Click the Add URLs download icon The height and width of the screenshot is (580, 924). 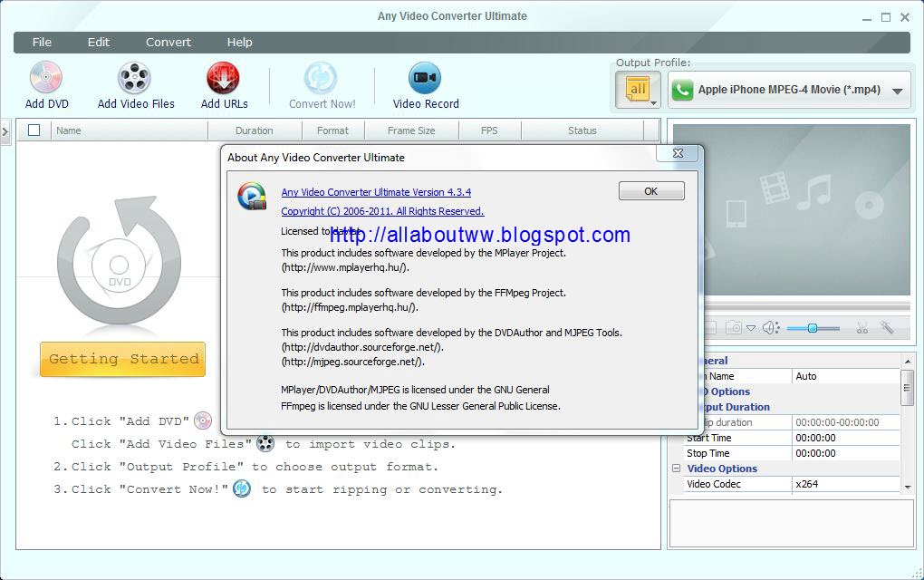(223, 77)
